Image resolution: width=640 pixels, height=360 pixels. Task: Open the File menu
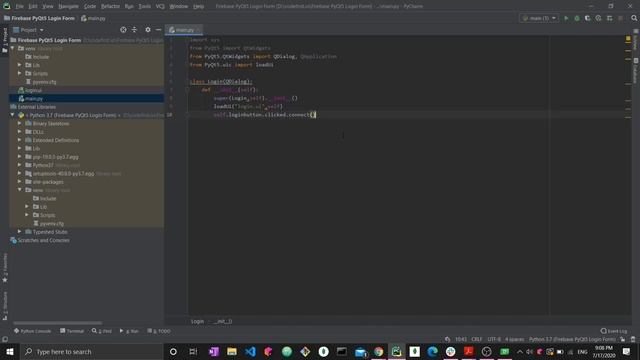point(19,7)
